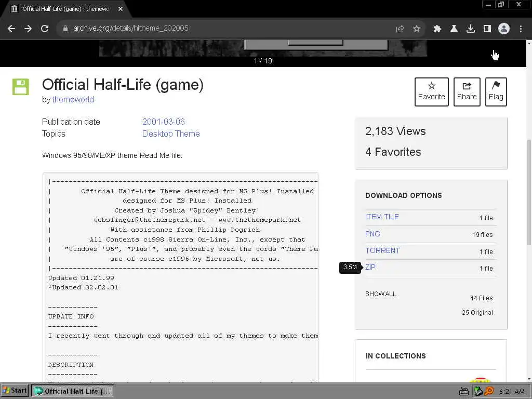Open the Chrome profile avatar
The image size is (532, 399).
point(503,29)
